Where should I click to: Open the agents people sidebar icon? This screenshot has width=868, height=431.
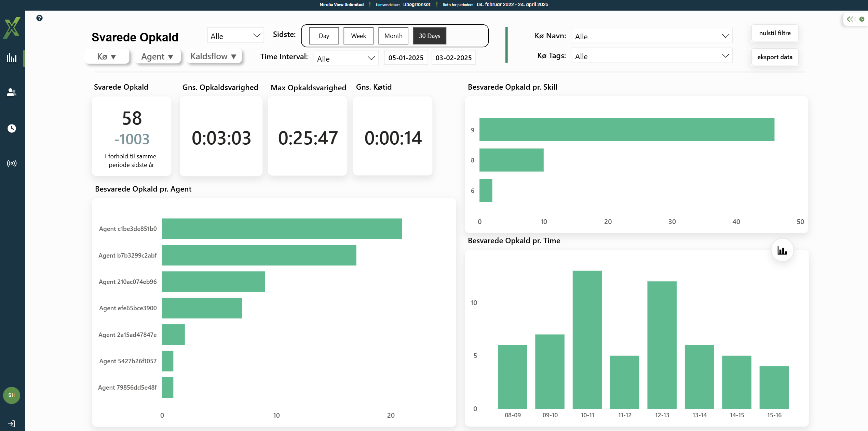click(x=12, y=92)
